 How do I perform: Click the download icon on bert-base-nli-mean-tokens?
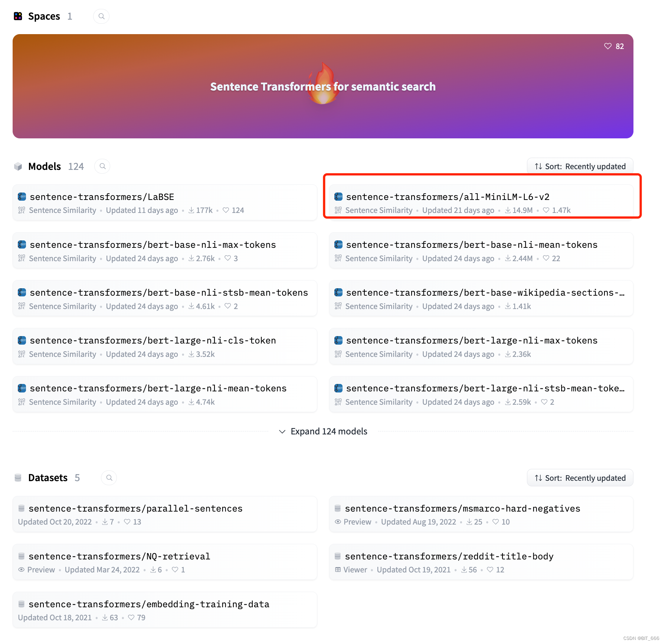pyautogui.click(x=507, y=258)
